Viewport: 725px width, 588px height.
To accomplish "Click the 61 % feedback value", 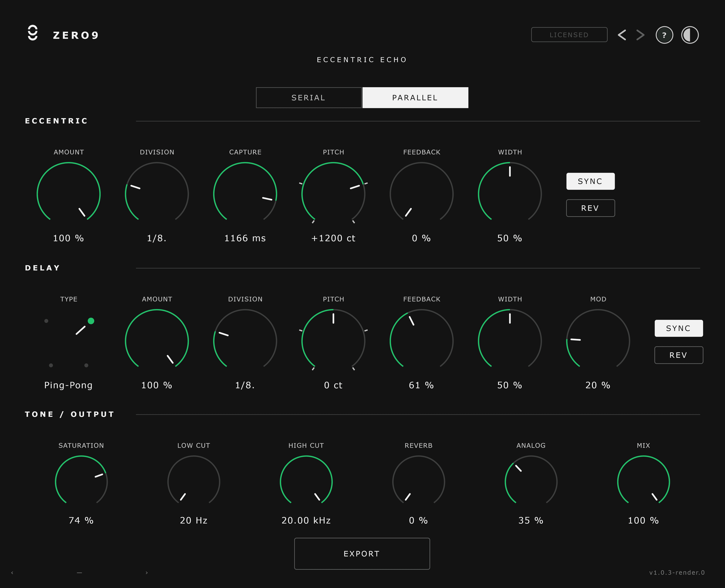I will 421,385.
